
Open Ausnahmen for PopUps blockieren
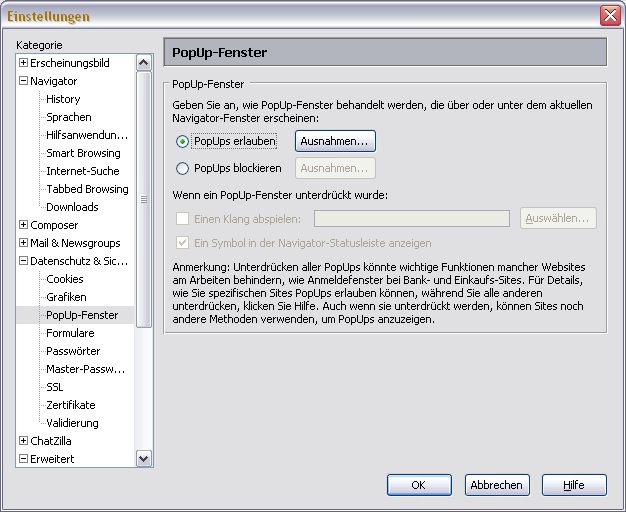pyautogui.click(x=335, y=168)
